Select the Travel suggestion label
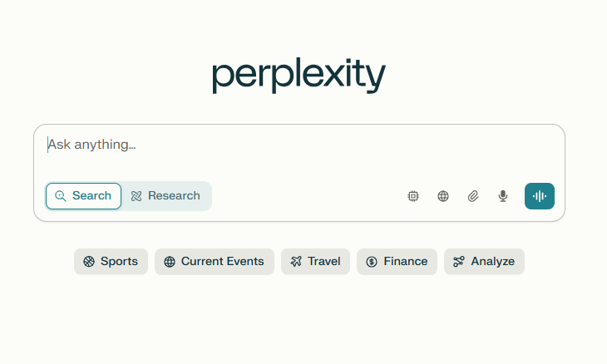Image resolution: width=607 pixels, height=364 pixels. coord(324,262)
